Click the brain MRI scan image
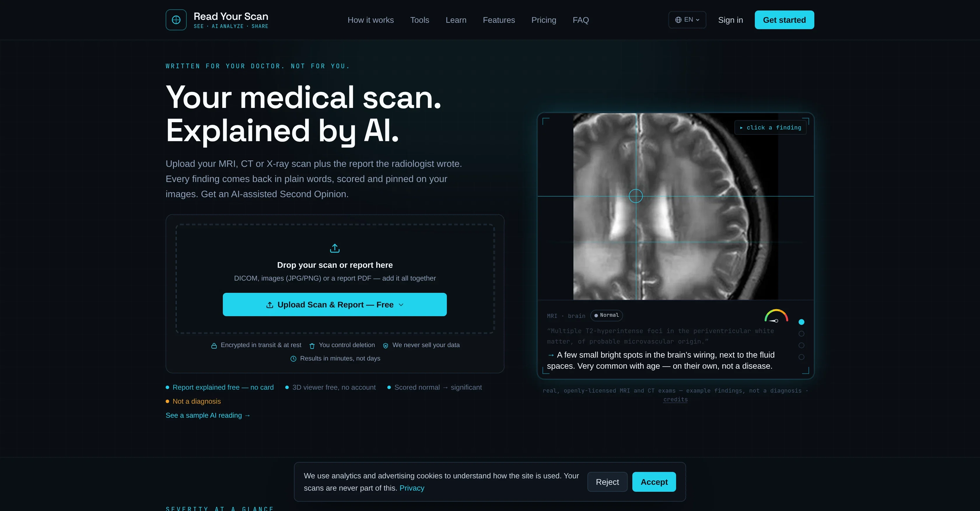980x511 pixels. click(x=675, y=206)
